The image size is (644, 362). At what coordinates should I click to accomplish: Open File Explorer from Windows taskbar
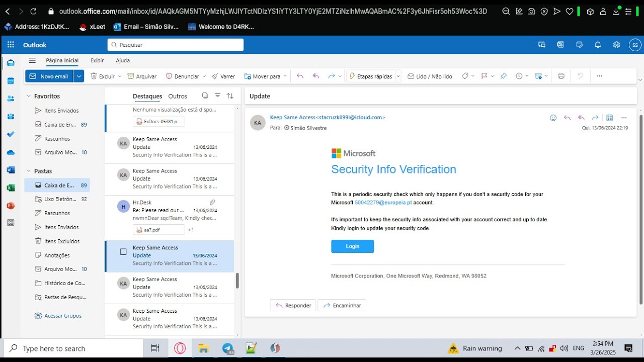(x=203, y=348)
